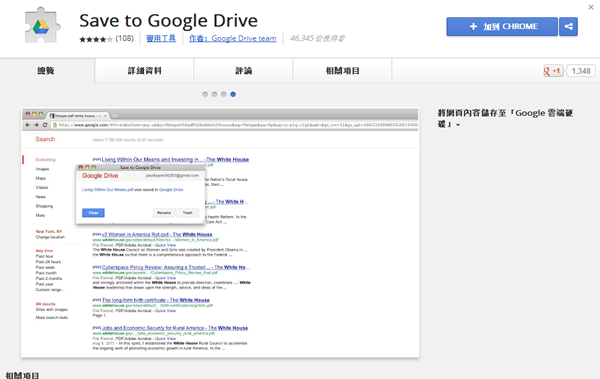600x379 pixels.
Task: Expand the description dropdown arrow
Action: tap(458, 125)
